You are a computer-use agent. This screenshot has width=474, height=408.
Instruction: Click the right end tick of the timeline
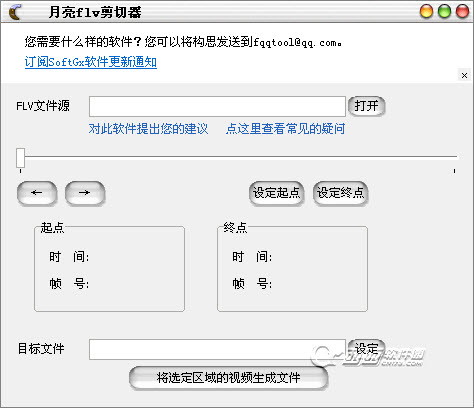coord(454,171)
